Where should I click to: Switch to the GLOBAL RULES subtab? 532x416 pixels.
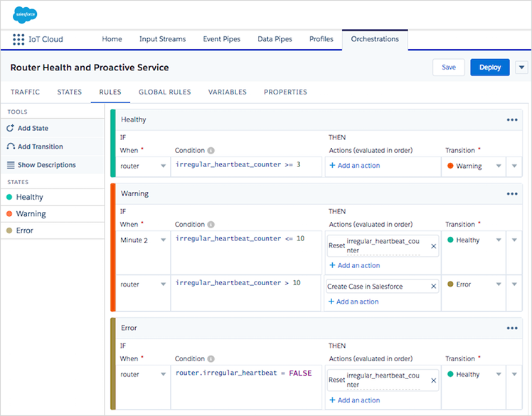(x=164, y=92)
